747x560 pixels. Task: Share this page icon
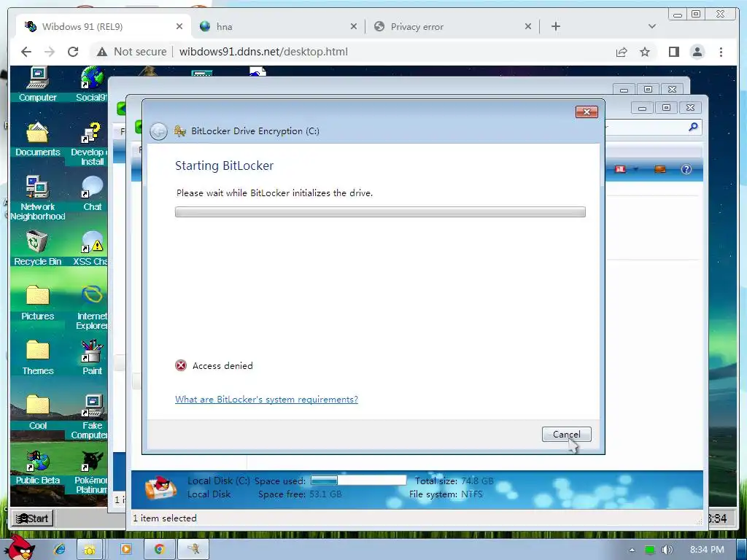[x=622, y=52]
